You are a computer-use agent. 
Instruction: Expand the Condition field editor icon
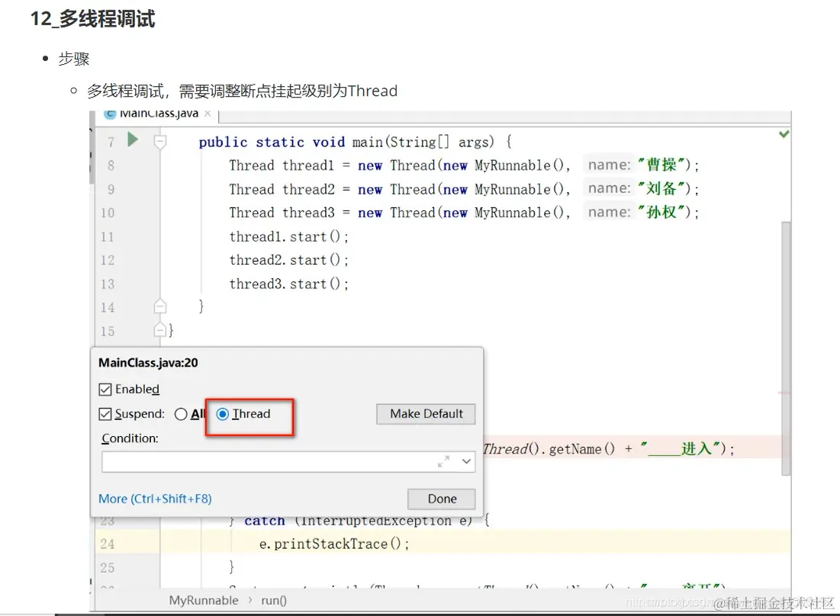(443, 461)
